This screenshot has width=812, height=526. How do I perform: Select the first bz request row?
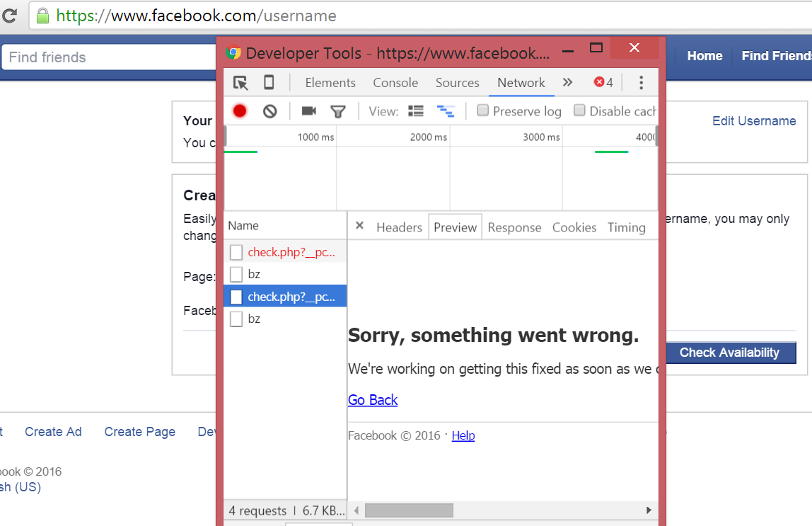tap(285, 274)
